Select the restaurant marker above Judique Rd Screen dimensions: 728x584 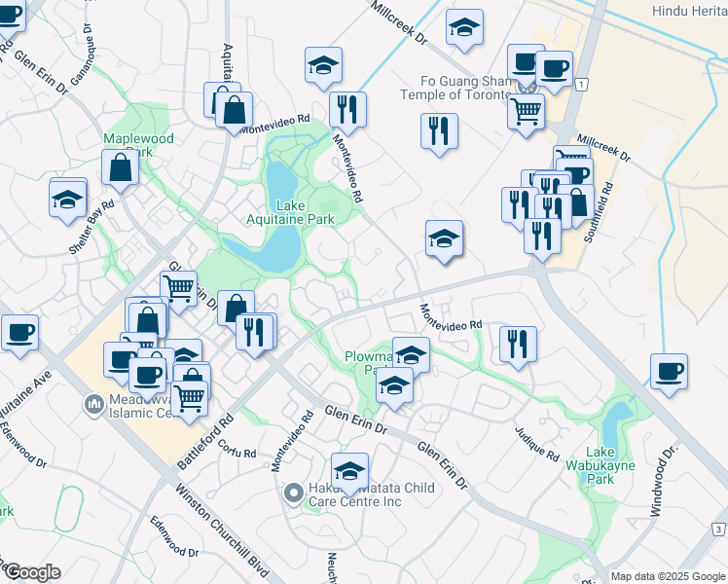coord(518,346)
